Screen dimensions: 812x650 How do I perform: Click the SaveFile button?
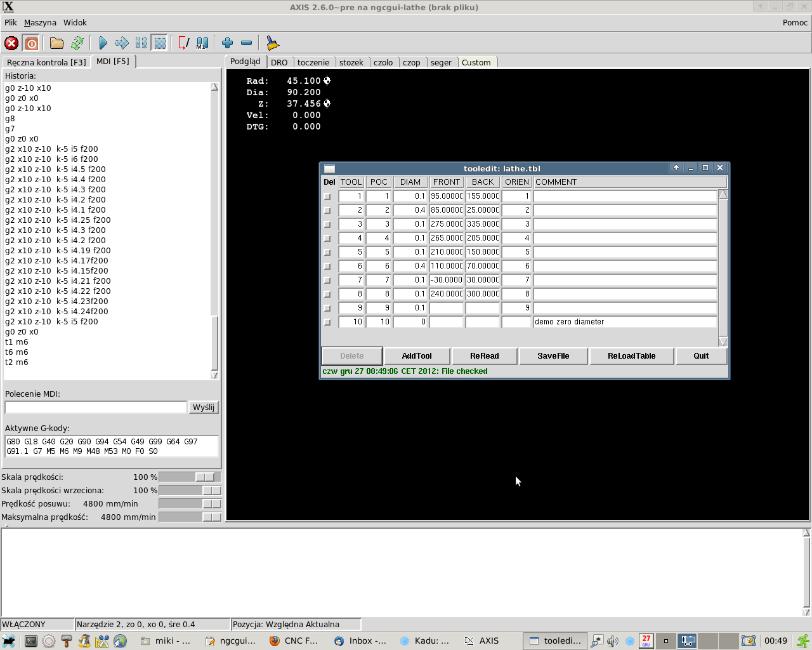click(553, 356)
